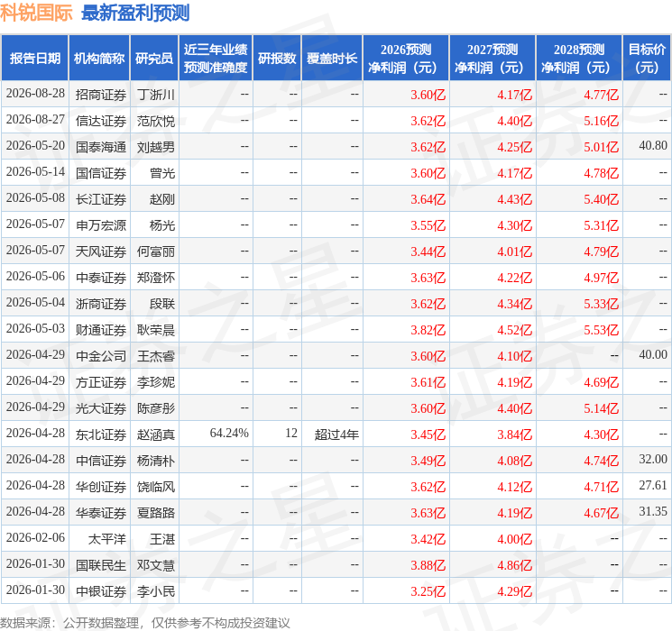
Task: Click the 最新盈利预测 heading
Action: pos(135,13)
